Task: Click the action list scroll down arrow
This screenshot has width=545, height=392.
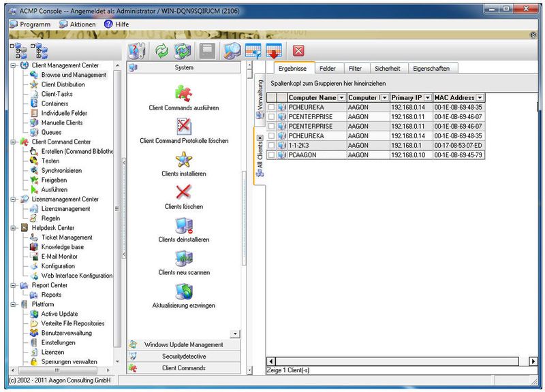Action: click(235, 333)
